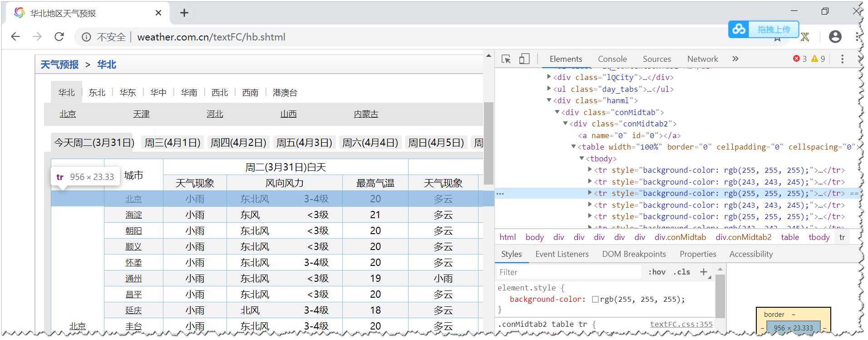Viewport: 868px width, 340px height.
Task: Click the X extension icon
Action: [x=805, y=37]
